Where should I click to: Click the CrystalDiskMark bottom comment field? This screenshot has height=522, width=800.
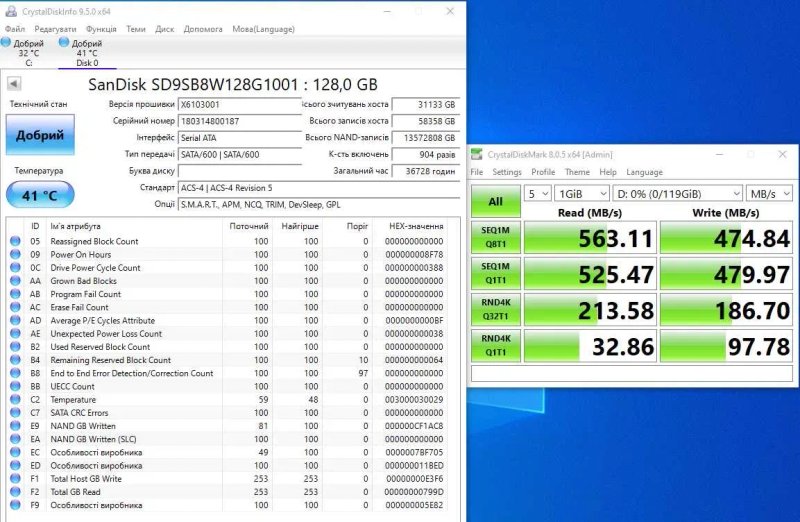tap(632, 373)
